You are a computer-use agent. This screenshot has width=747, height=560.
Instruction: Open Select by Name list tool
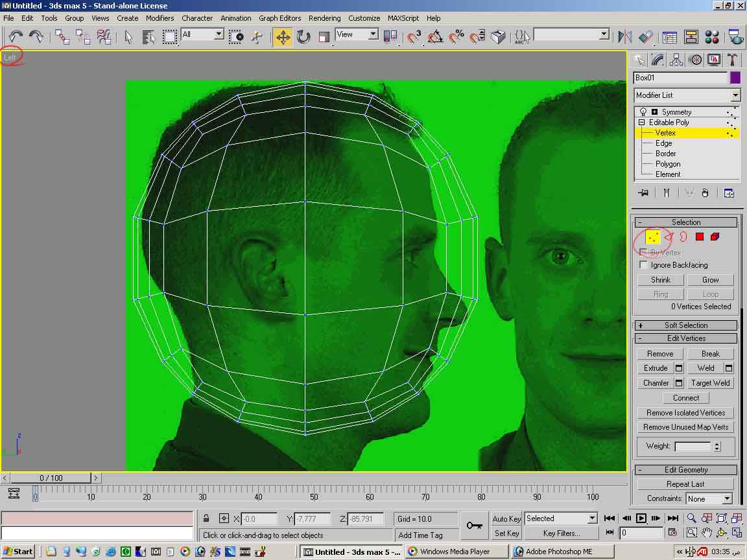pyautogui.click(x=148, y=37)
